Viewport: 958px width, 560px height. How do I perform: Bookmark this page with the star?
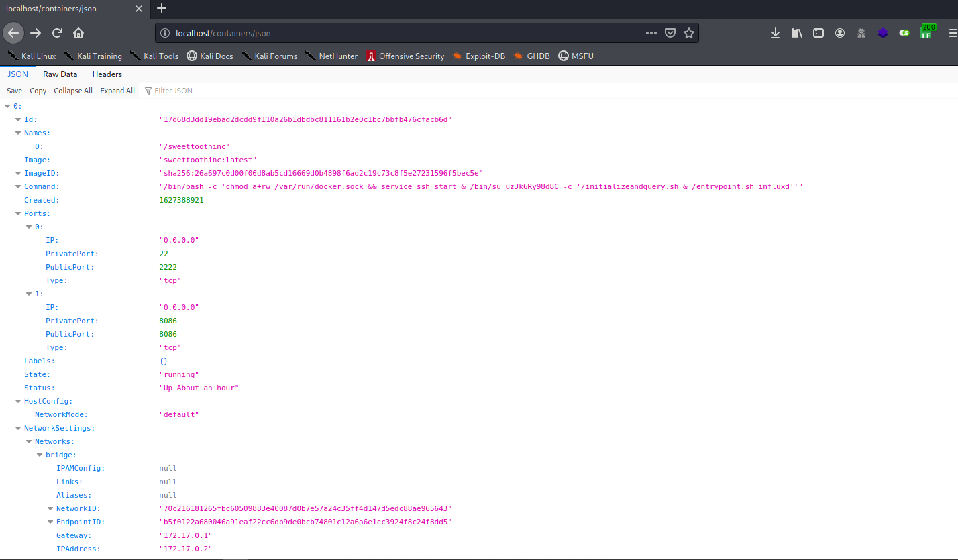click(689, 33)
